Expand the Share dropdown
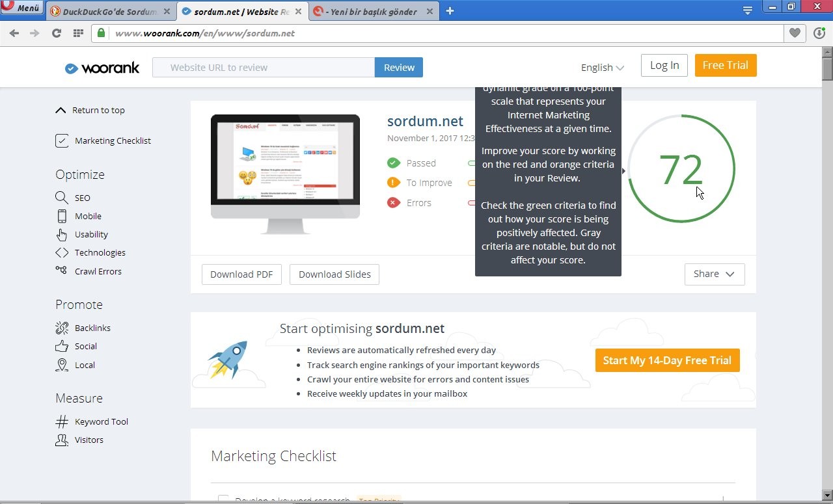 point(715,274)
